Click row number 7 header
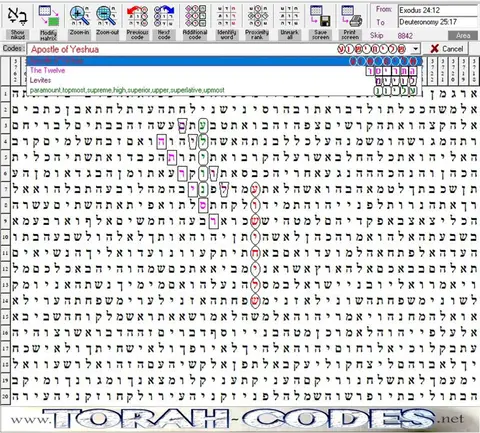The image size is (480, 433). pos(5,189)
